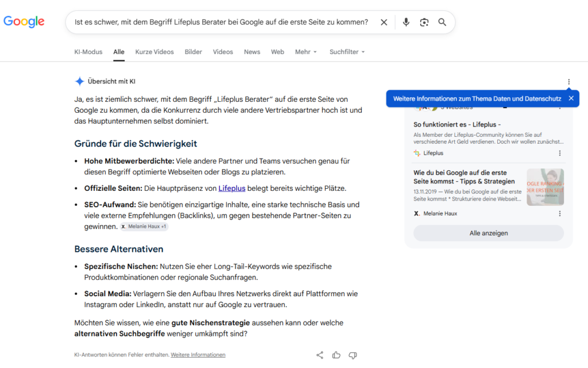Image resolution: width=588 pixels, height=368 pixels.
Task: Open Google Lens image search icon
Action: tap(424, 22)
